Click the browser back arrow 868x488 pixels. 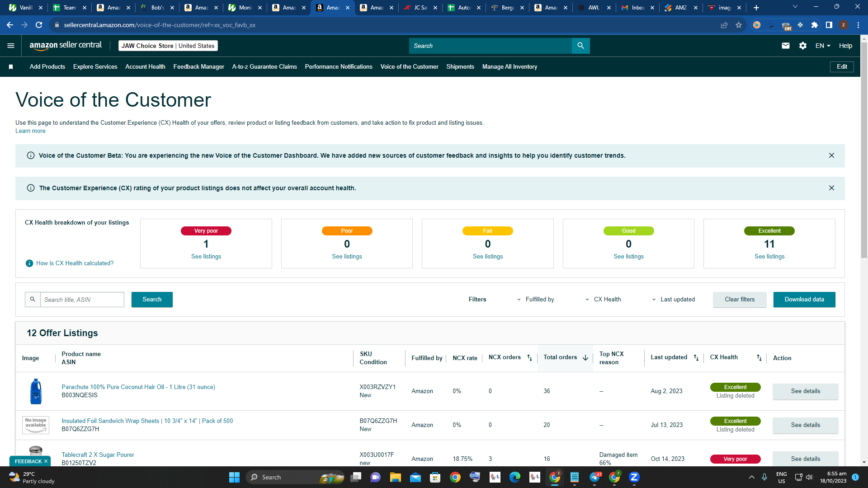pyautogui.click(x=10, y=25)
